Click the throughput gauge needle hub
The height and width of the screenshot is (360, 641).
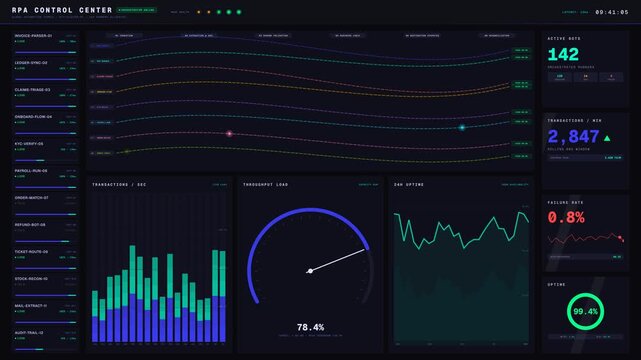pyautogui.click(x=310, y=271)
